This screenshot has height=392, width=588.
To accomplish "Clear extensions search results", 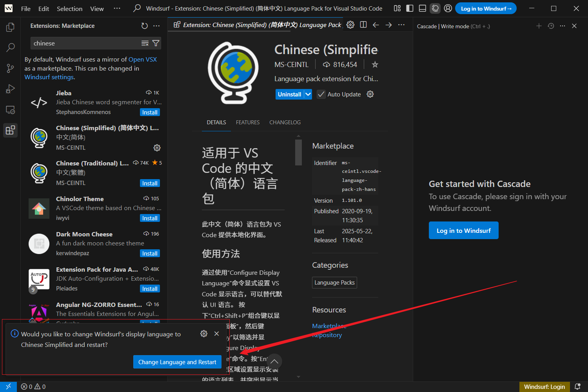I will (x=145, y=43).
